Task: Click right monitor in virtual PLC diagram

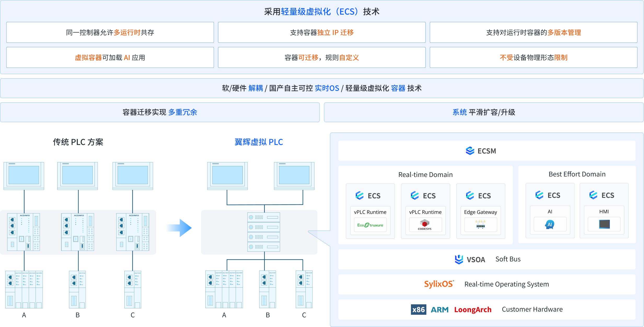Action: pos(294,176)
